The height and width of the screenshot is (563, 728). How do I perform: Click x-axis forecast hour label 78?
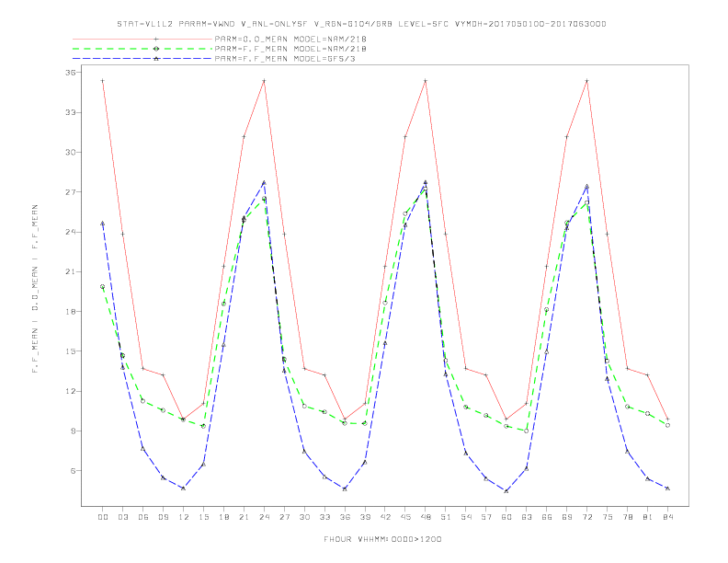click(x=627, y=517)
